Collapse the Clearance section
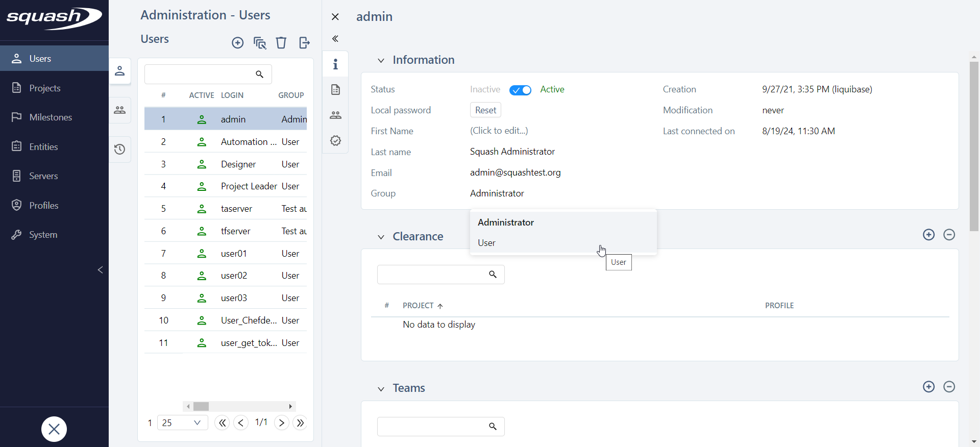980x447 pixels. click(x=381, y=237)
